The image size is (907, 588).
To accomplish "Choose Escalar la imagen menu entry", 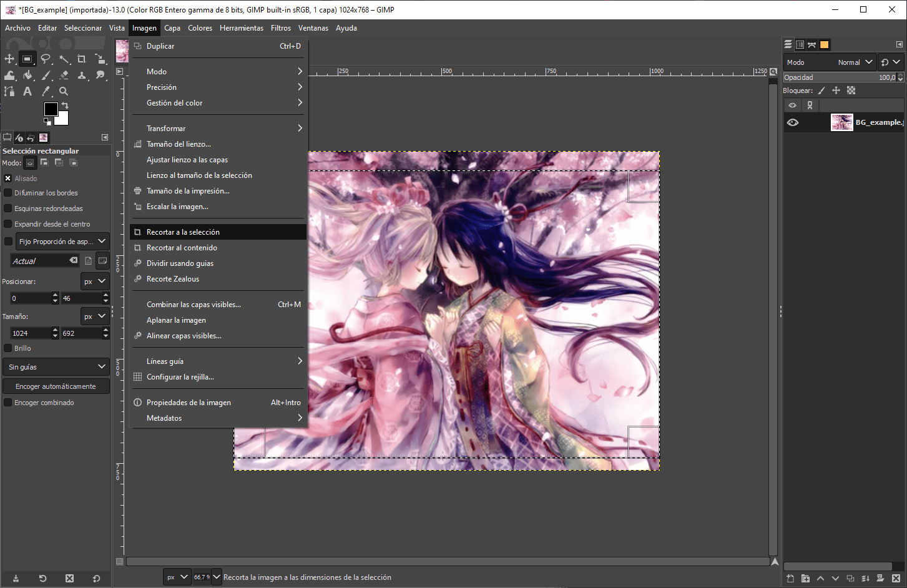I will coord(218,207).
